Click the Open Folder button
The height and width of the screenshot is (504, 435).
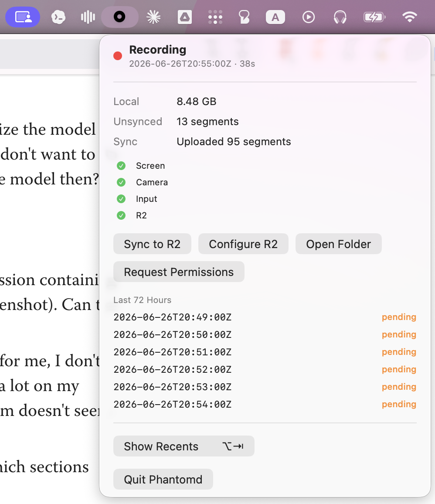click(338, 244)
